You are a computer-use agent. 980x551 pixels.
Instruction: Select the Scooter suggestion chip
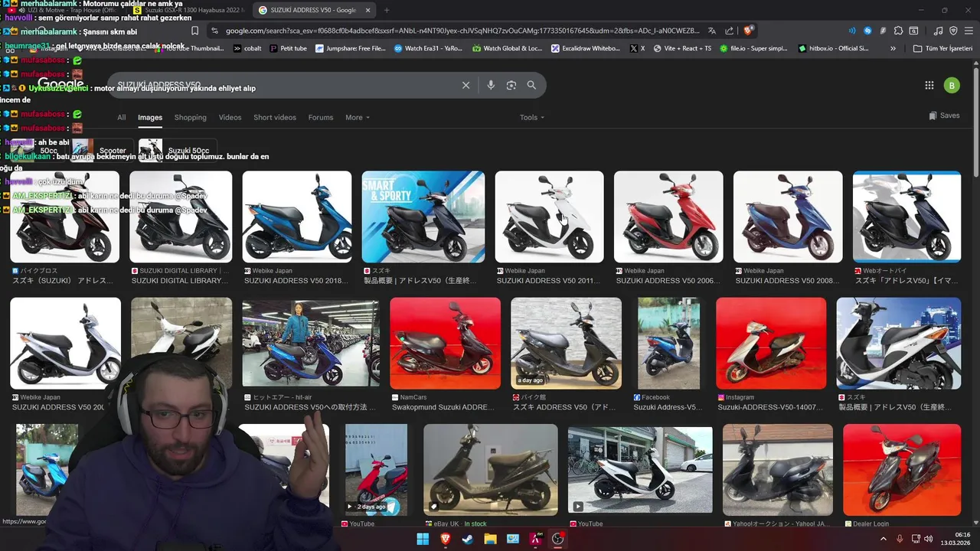[x=101, y=150]
